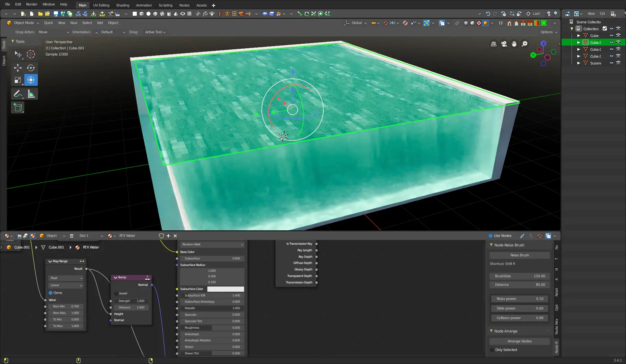This screenshot has height=364, width=626.
Task: Select the Cube primitive icon in the toolbar
Action: click(x=142, y=14)
